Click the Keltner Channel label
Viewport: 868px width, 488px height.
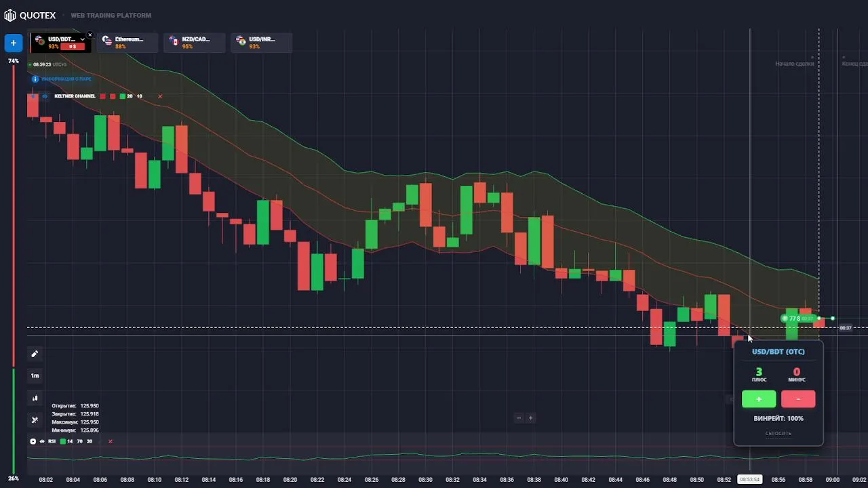pyautogui.click(x=75, y=96)
